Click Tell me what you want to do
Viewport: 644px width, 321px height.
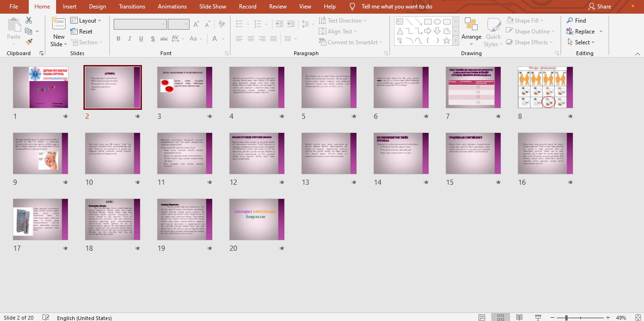[396, 7]
